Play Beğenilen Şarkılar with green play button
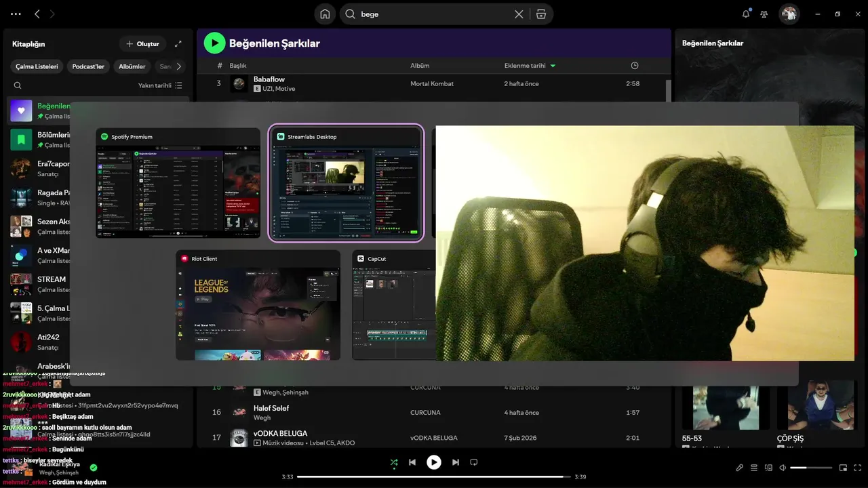 point(214,43)
